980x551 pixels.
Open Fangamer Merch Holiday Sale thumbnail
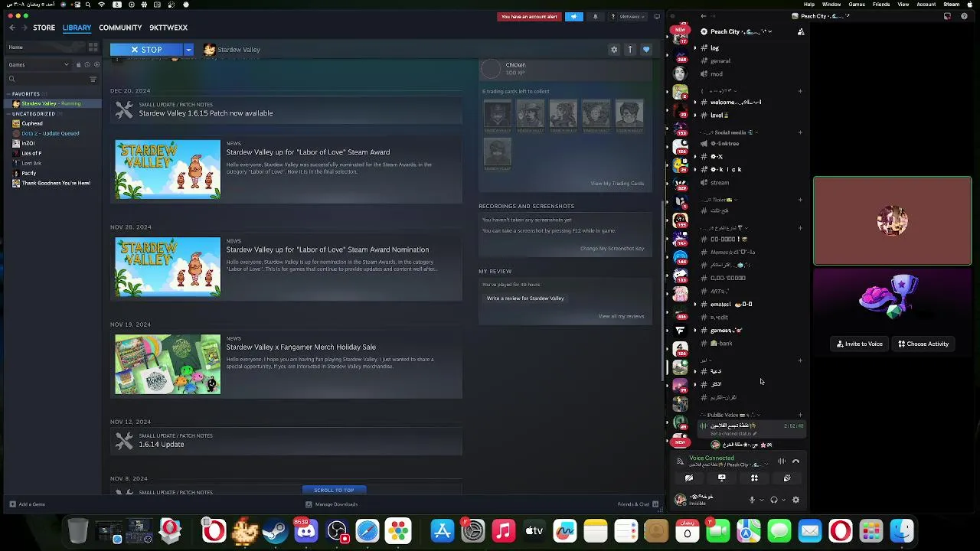coord(168,364)
